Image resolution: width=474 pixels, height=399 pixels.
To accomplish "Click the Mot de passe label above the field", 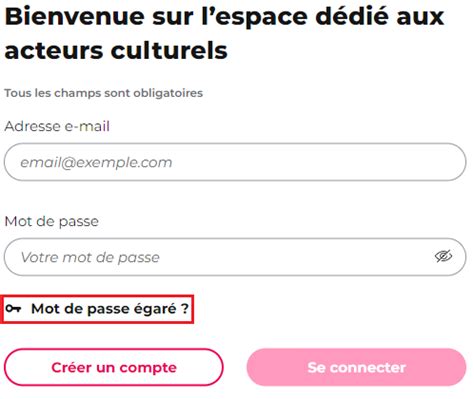I will tap(52, 221).
